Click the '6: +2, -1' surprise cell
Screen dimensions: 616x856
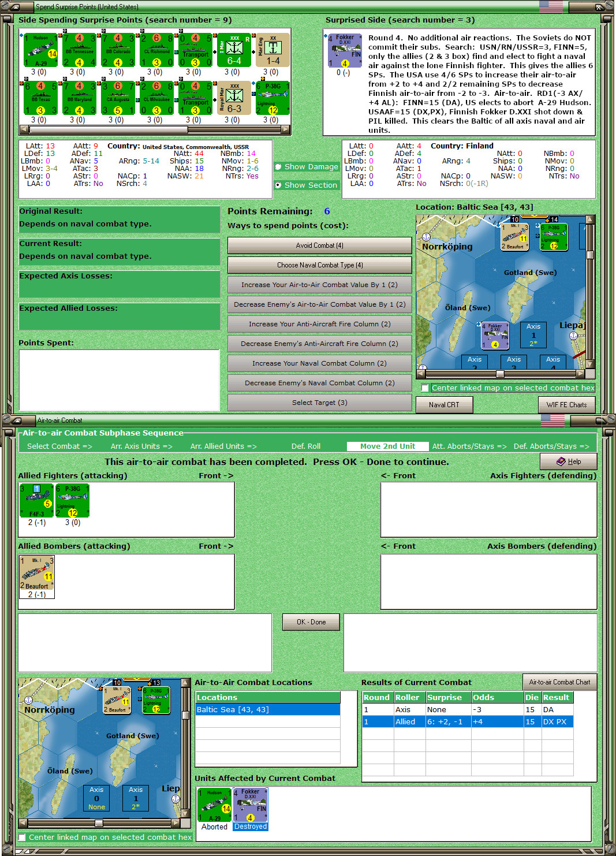(x=448, y=721)
